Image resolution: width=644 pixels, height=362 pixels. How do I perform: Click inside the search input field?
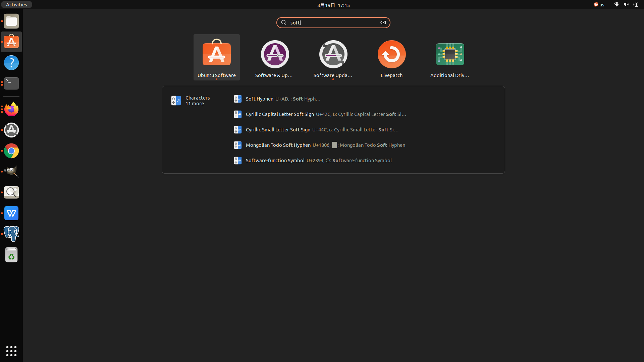[x=333, y=22]
